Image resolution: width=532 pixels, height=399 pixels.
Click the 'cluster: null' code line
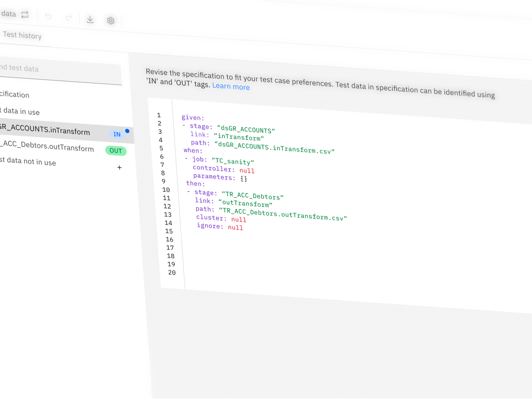click(x=221, y=218)
